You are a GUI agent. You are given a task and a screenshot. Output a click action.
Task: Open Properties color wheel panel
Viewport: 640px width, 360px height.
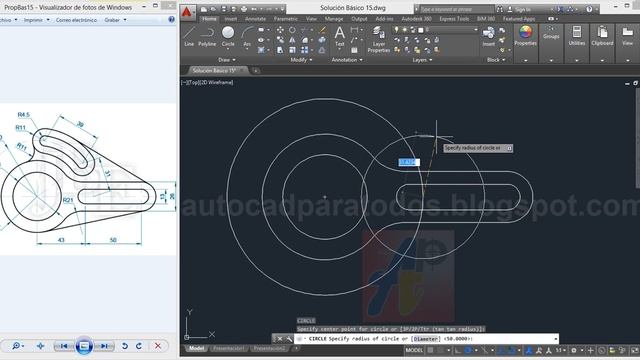click(x=526, y=35)
